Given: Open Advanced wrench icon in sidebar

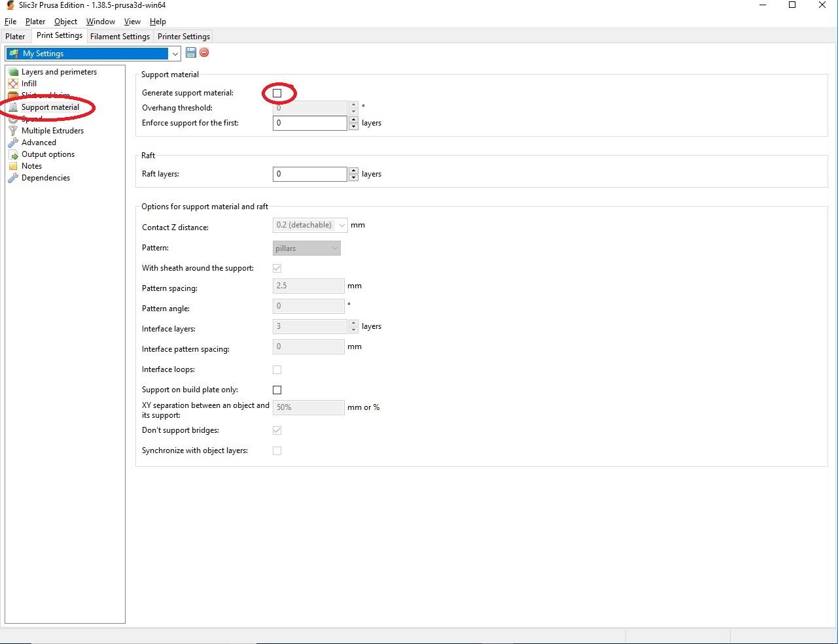Looking at the screenshot, I should (13, 143).
